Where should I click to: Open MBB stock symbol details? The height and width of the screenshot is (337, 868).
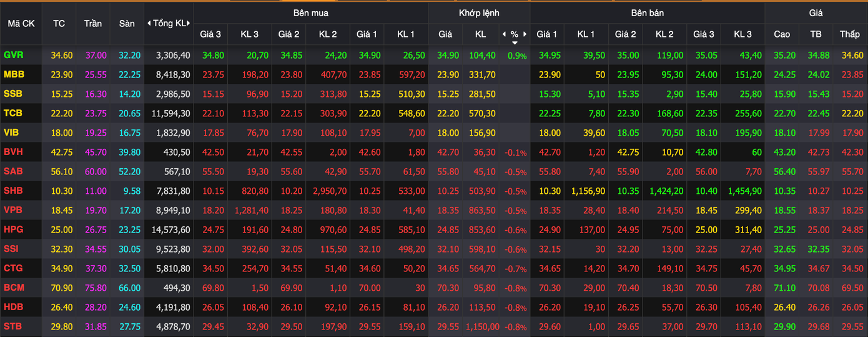14,74
